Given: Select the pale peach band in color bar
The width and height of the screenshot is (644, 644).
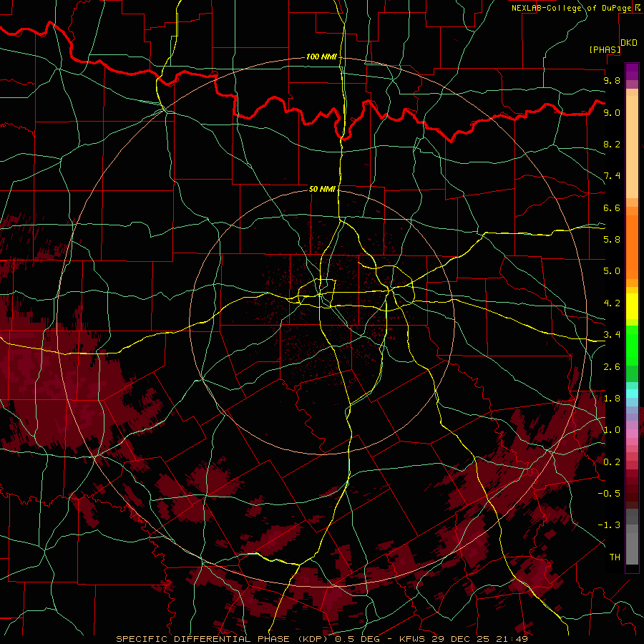Looking at the screenshot, I should pos(632,147).
